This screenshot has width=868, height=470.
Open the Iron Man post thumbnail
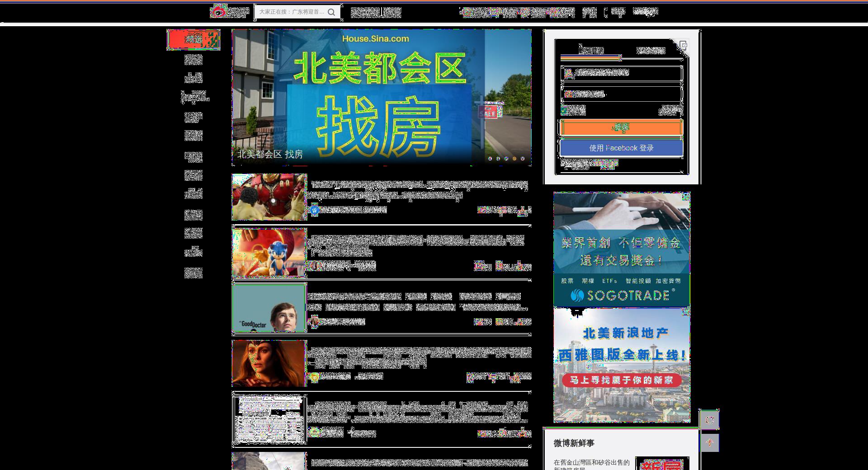pos(269,197)
